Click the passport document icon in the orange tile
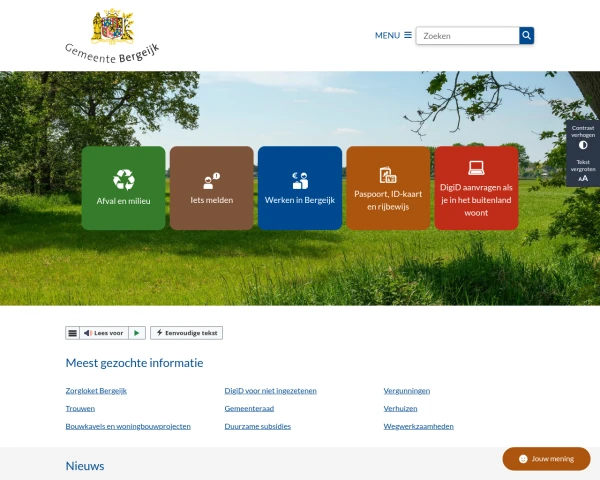The height and width of the screenshot is (480, 600). coord(388,175)
